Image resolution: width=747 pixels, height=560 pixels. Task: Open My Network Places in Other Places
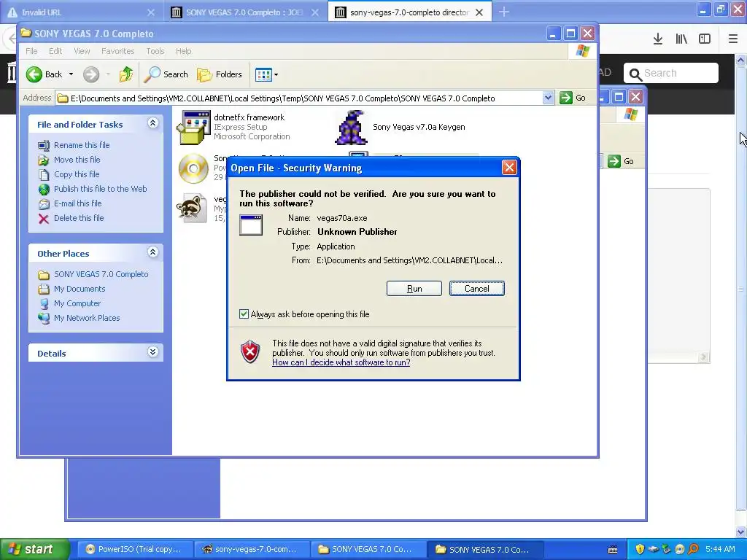pos(87,318)
